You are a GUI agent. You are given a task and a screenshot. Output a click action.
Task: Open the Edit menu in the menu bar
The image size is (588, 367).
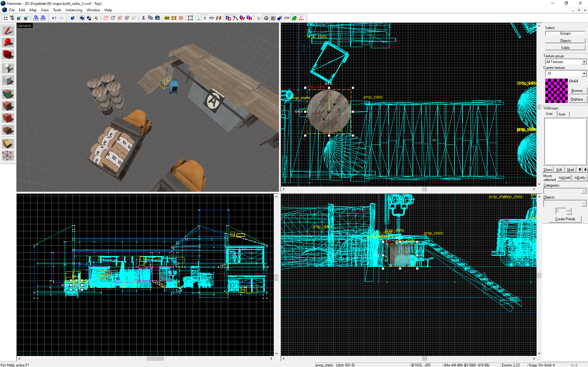pyautogui.click(x=22, y=10)
